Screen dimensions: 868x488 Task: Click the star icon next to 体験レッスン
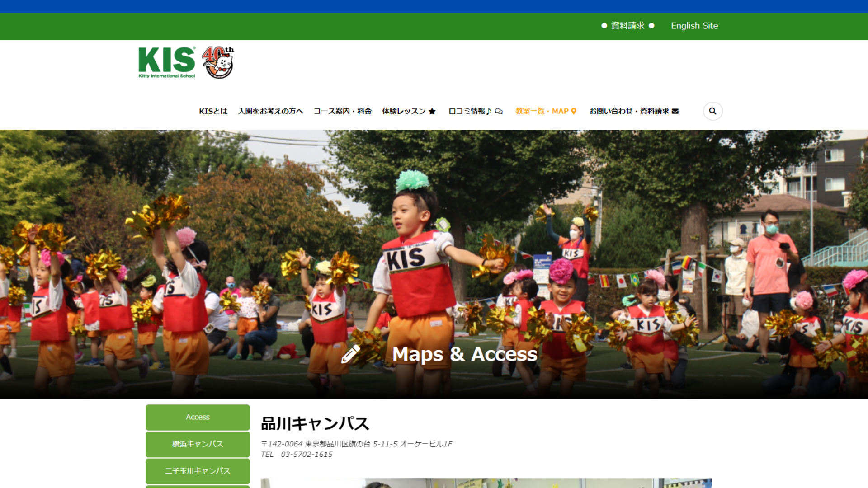pyautogui.click(x=432, y=111)
